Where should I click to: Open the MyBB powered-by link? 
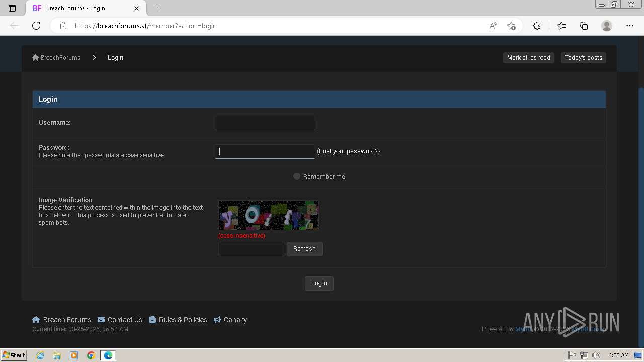point(523,329)
